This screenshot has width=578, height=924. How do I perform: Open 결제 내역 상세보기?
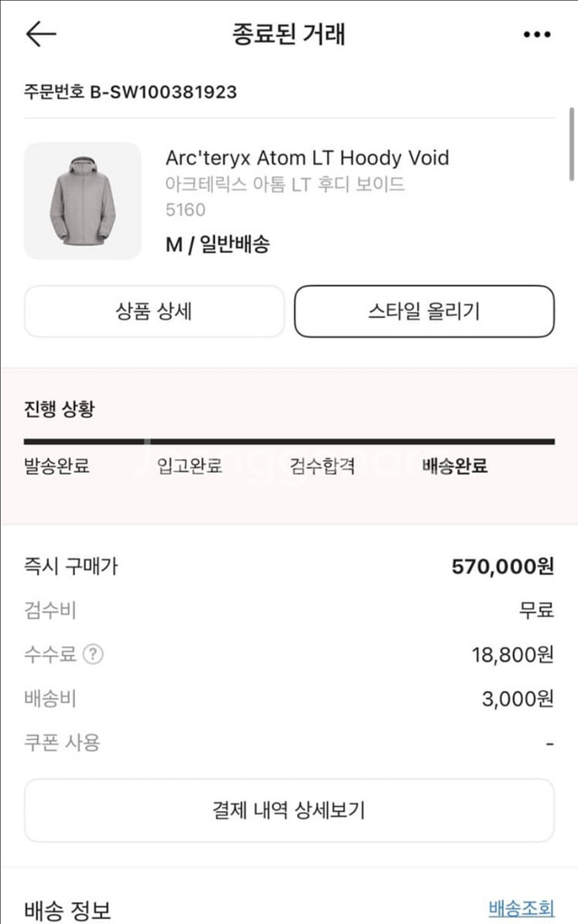(x=289, y=809)
